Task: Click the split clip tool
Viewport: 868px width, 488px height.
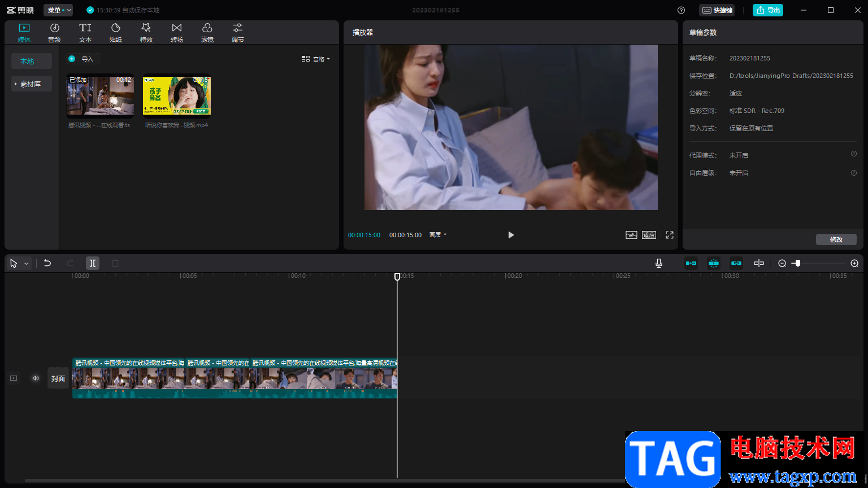Action: pyautogui.click(x=93, y=263)
